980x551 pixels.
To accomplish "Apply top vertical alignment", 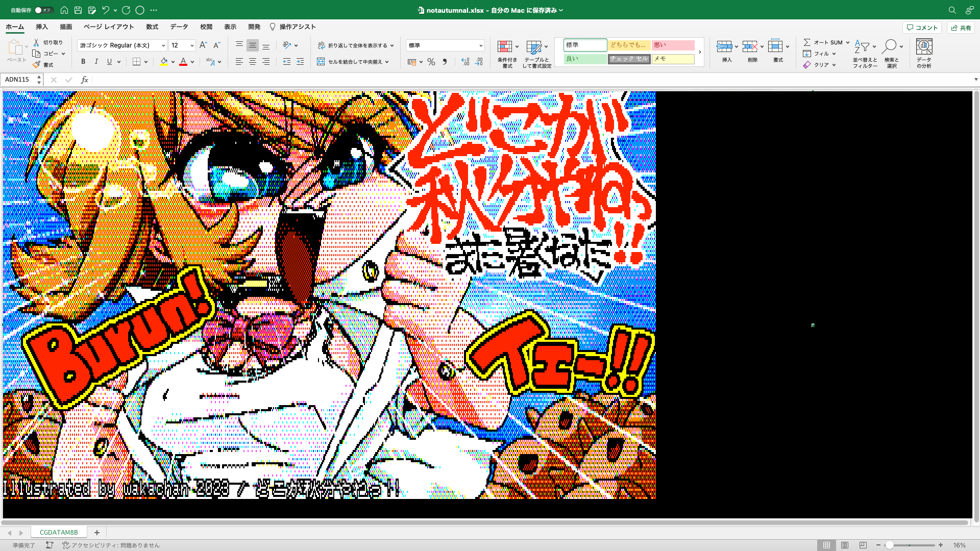I will pos(239,45).
